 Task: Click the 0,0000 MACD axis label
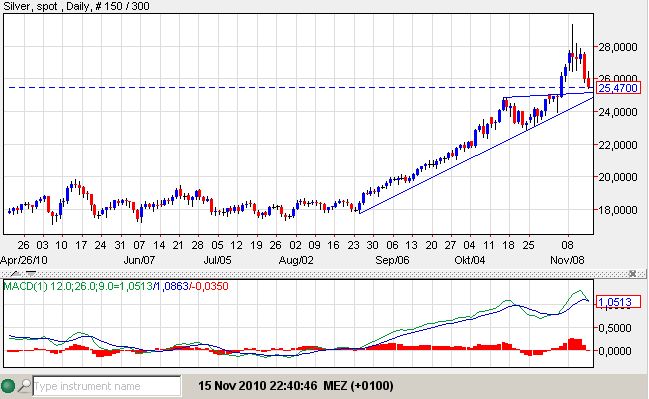615,351
